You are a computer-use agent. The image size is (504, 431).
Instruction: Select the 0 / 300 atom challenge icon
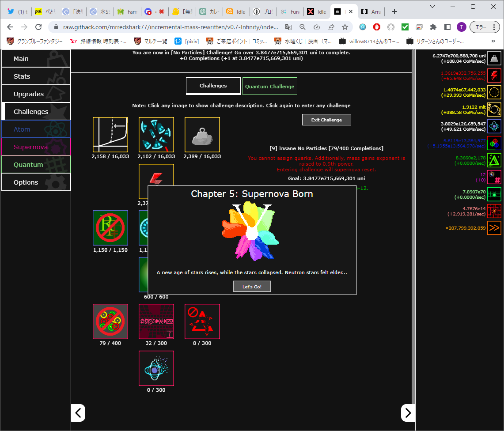click(x=156, y=368)
